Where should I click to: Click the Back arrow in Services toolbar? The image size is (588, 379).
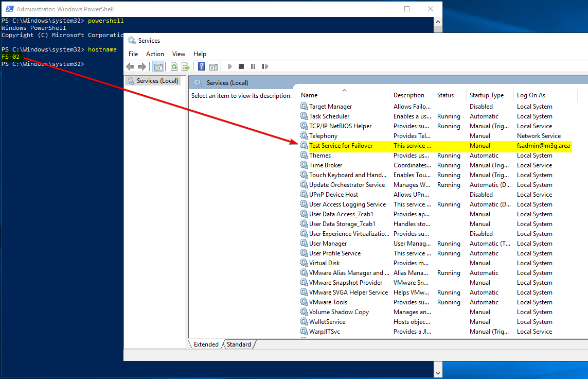pyautogui.click(x=130, y=67)
